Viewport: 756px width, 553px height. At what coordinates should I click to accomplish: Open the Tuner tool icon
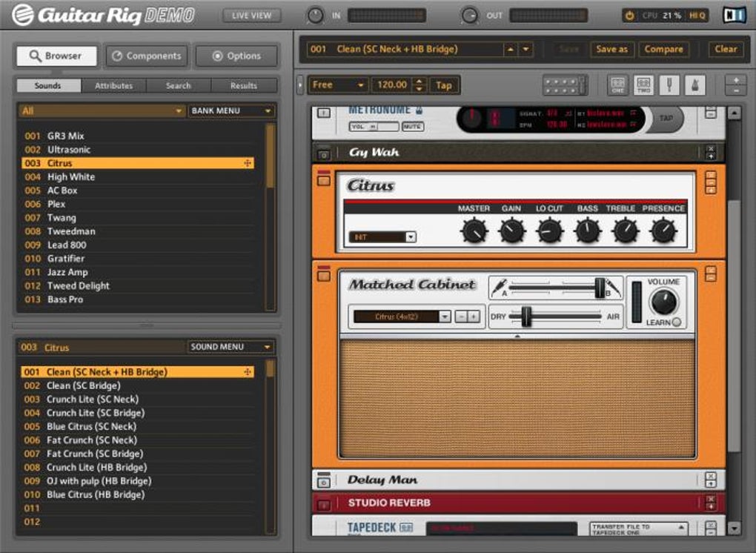coord(669,85)
